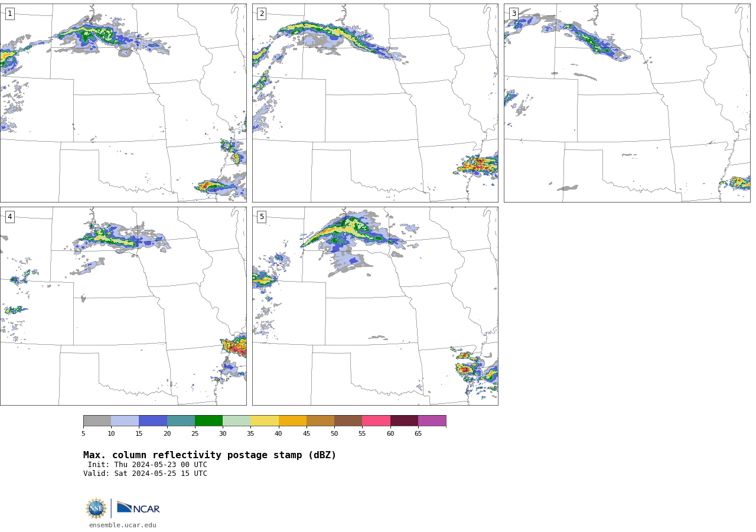Open postage stamp map number 4
The image size is (756, 532).
click(123, 306)
